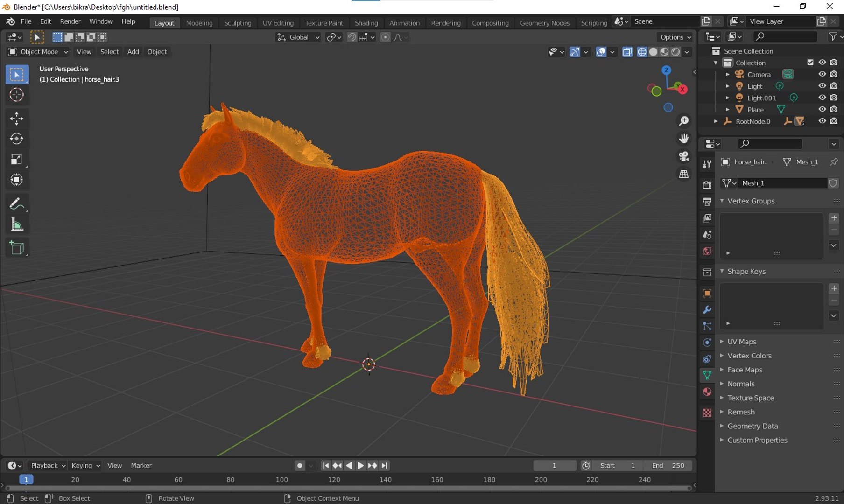Disable Plane in renders camera icon

pyautogui.click(x=834, y=109)
